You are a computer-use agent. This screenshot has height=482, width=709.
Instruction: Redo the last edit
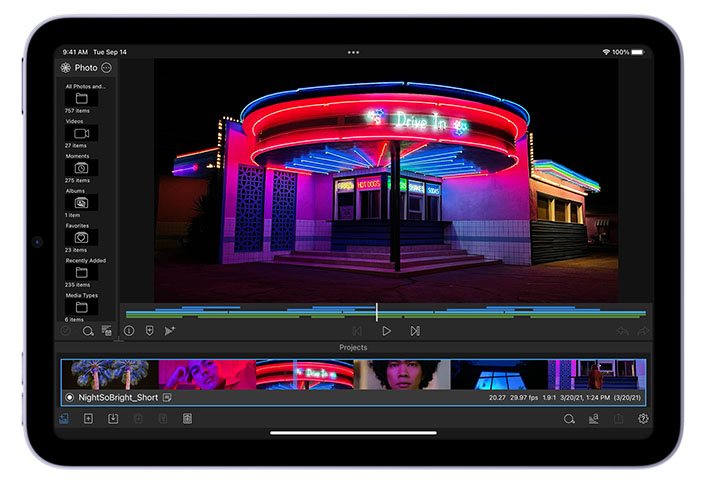point(643,331)
